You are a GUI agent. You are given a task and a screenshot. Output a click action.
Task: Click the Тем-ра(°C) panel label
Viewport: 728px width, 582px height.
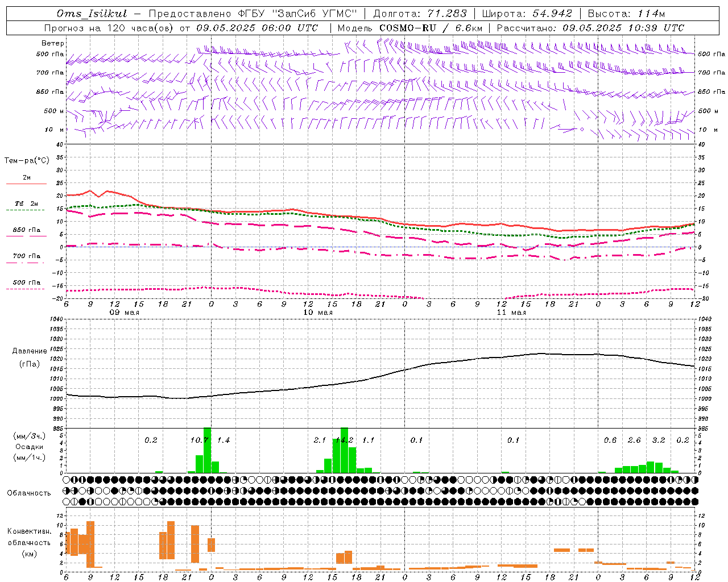pos(27,161)
